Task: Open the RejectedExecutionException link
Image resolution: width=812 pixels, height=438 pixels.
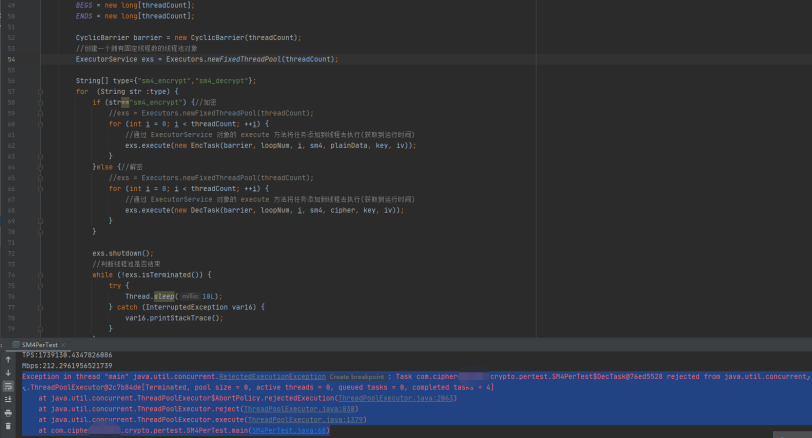Action: coord(272,377)
